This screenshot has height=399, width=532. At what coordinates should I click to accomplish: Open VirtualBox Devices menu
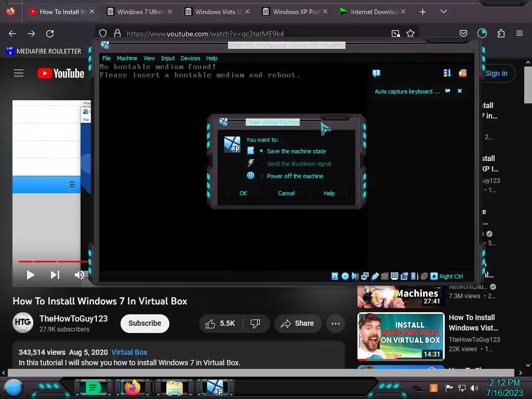click(190, 58)
